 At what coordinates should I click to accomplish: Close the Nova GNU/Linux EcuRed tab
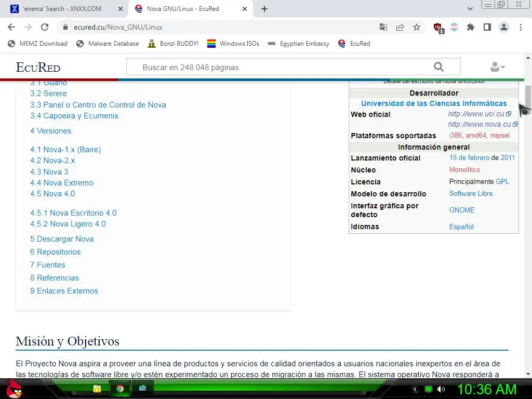(x=245, y=9)
